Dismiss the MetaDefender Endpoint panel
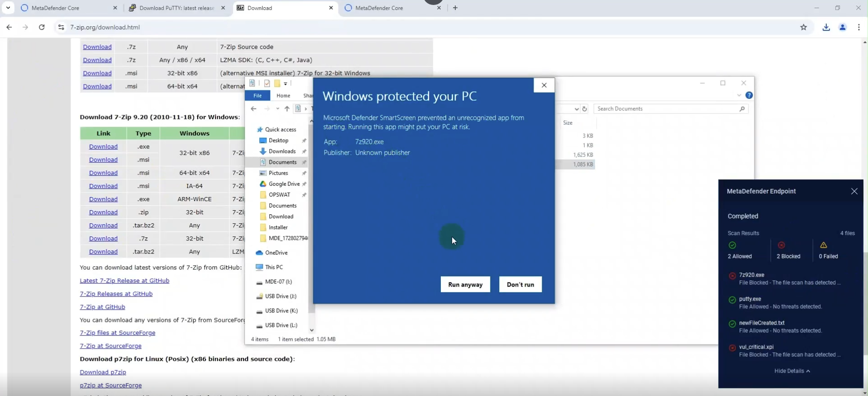Image resolution: width=868 pixels, height=396 pixels. pyautogui.click(x=854, y=191)
